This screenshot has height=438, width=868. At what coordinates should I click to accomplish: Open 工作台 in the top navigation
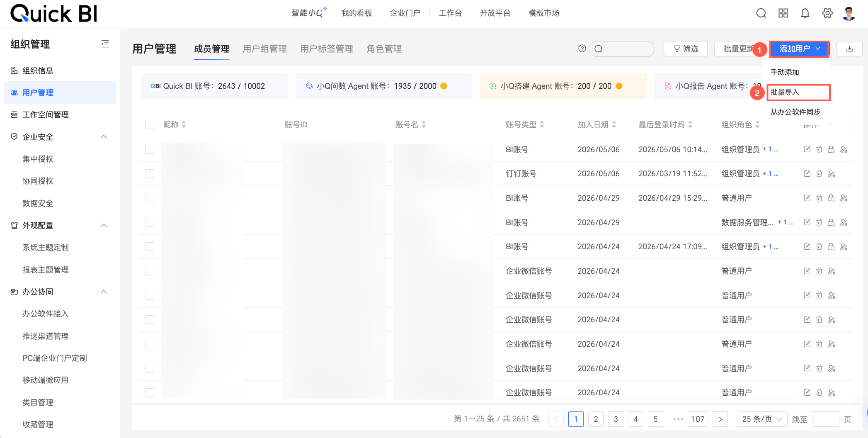point(450,13)
